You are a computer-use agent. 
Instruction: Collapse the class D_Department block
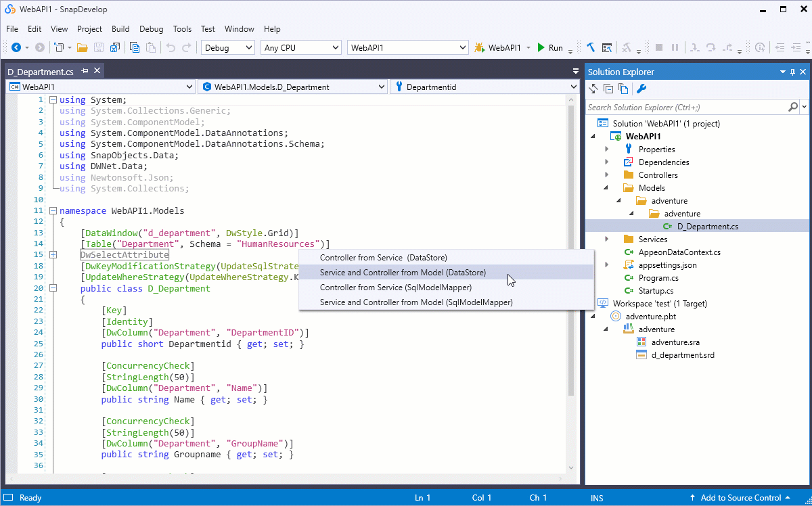tap(53, 288)
